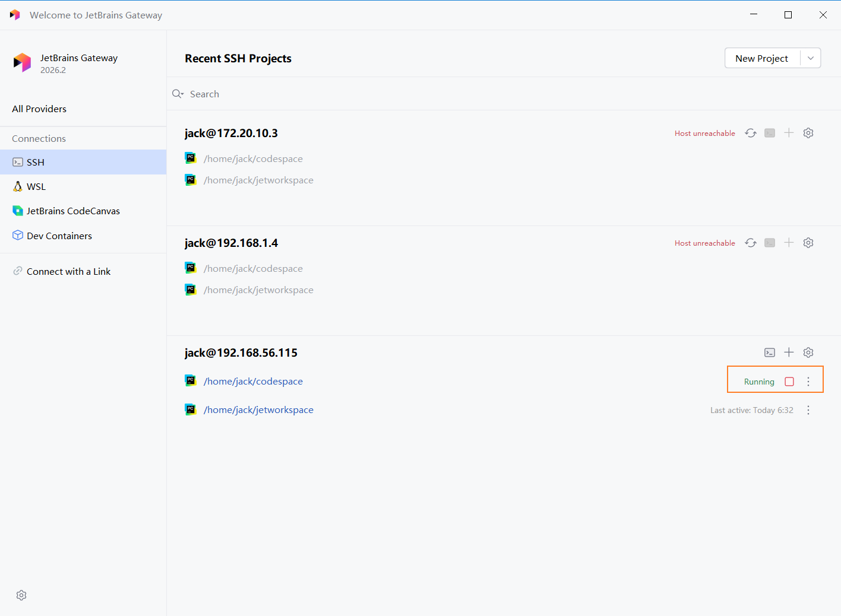Minimize the JetBrains Gateway window
841x616 pixels.
754,15
